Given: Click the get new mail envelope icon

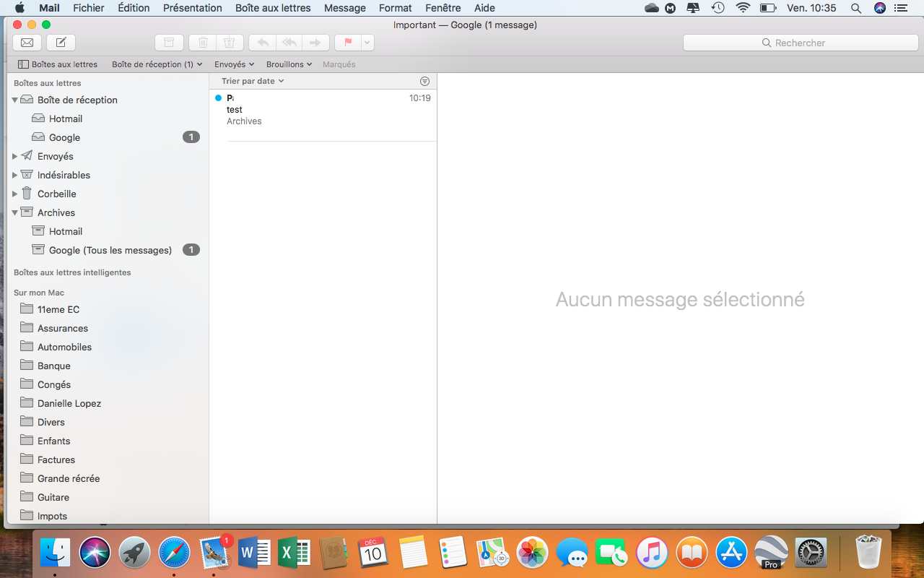Looking at the screenshot, I should tap(27, 43).
